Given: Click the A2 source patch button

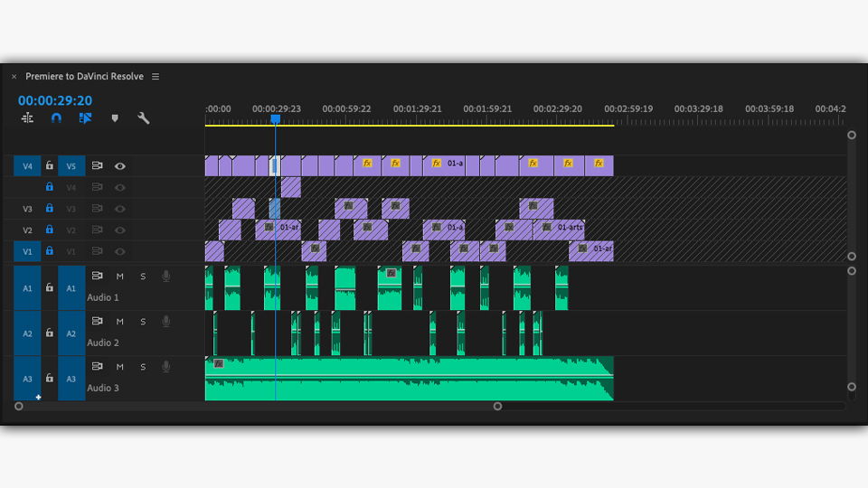Looking at the screenshot, I should 27,333.
